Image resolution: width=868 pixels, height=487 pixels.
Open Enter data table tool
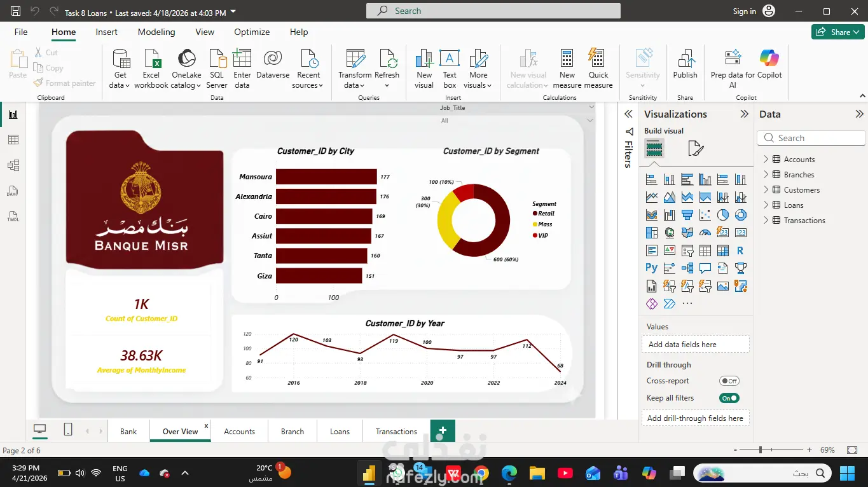tap(242, 69)
